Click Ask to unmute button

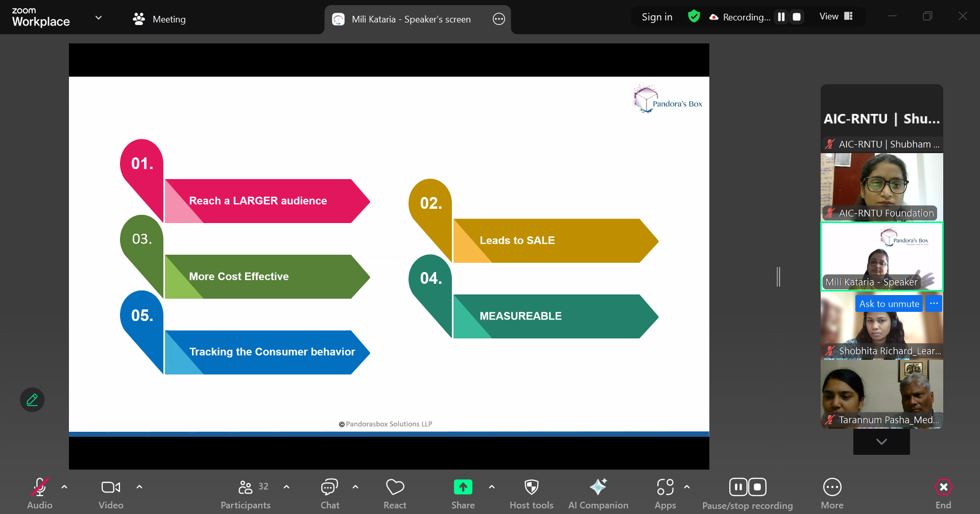[889, 304]
